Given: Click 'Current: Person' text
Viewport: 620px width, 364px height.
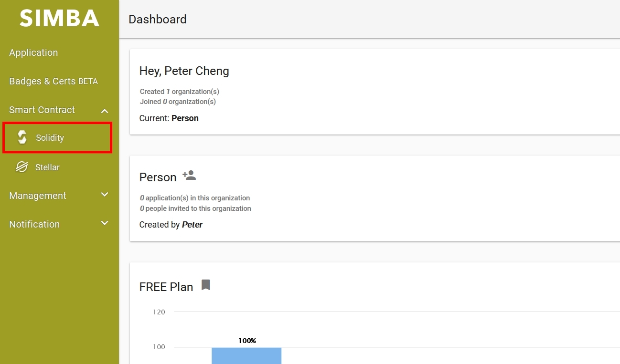Looking at the screenshot, I should pyautogui.click(x=169, y=118).
